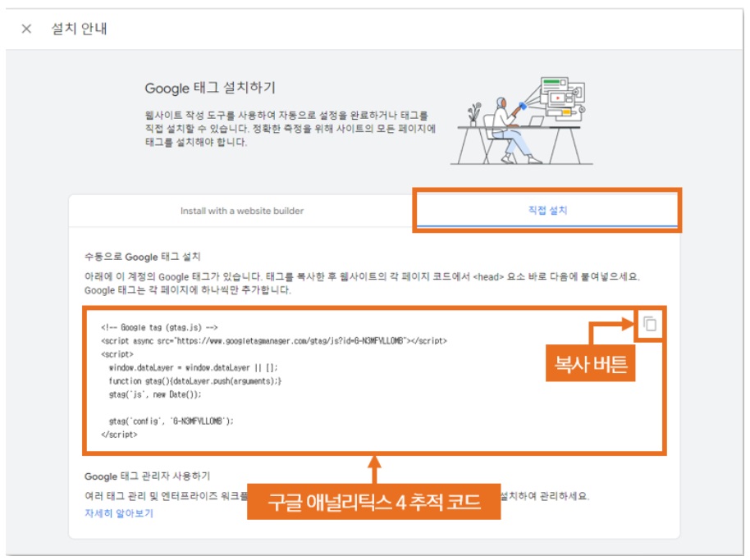
Task: Select the 직접 설치 tab
Action: pos(547,210)
